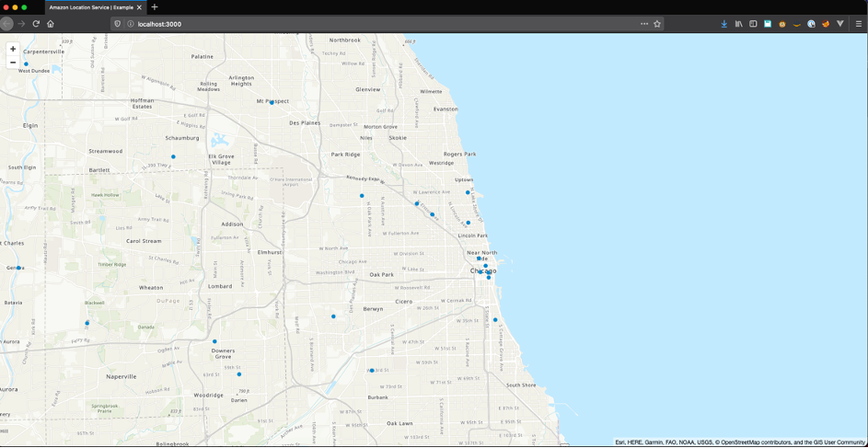
Task: Select the marker below Blackwell
Action: pyautogui.click(x=87, y=323)
